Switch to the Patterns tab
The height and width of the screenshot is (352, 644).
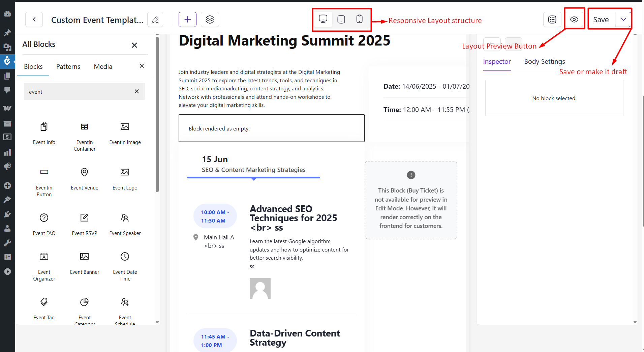tap(68, 66)
